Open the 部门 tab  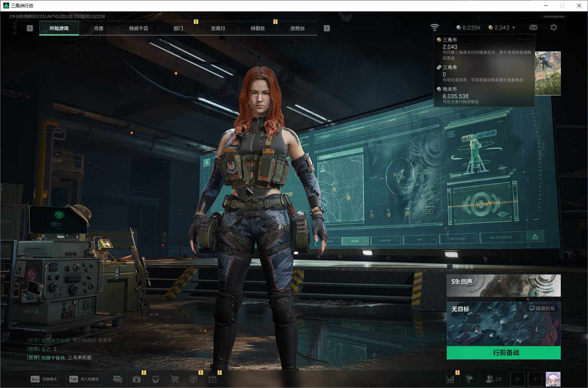[x=178, y=28]
